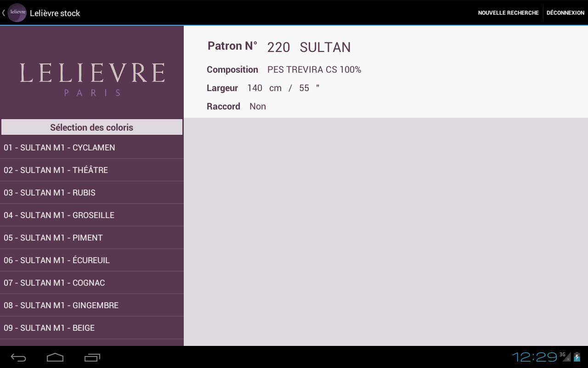
Task: Click the SULTAN pattern name
Action: click(x=325, y=47)
